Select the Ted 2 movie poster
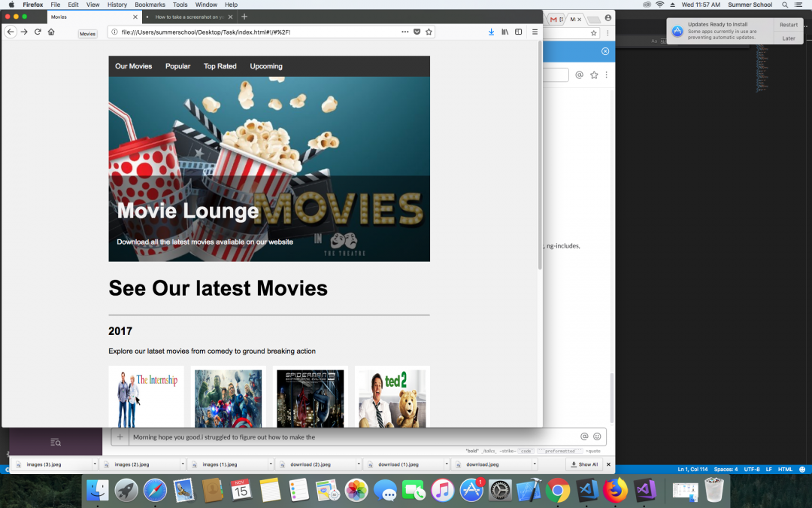 (x=392, y=398)
